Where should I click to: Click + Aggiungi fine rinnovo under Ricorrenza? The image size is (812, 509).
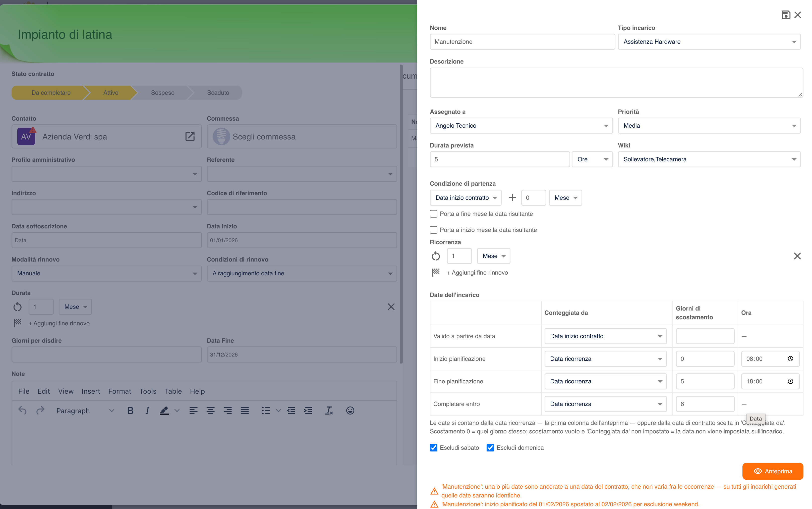tap(477, 273)
